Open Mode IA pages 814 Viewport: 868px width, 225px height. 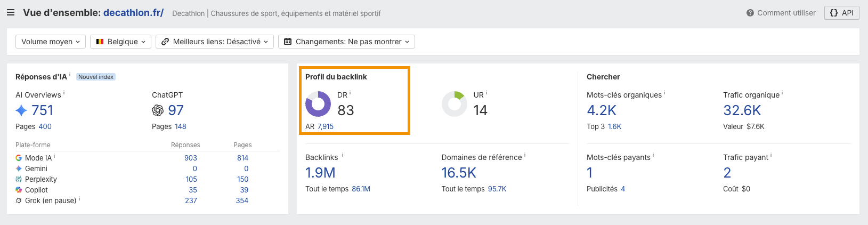(243, 158)
